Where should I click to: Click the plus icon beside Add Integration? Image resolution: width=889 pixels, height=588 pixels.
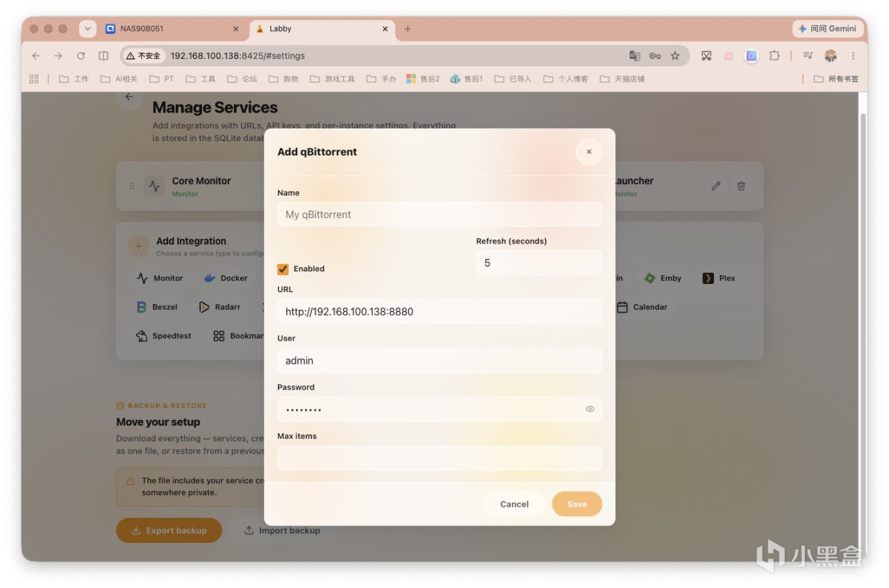pyautogui.click(x=138, y=246)
